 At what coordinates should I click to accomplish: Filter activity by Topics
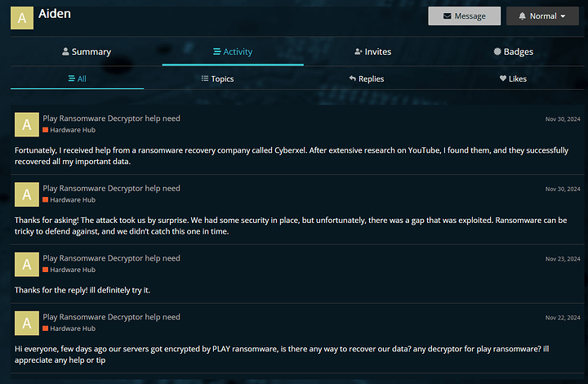coord(217,78)
